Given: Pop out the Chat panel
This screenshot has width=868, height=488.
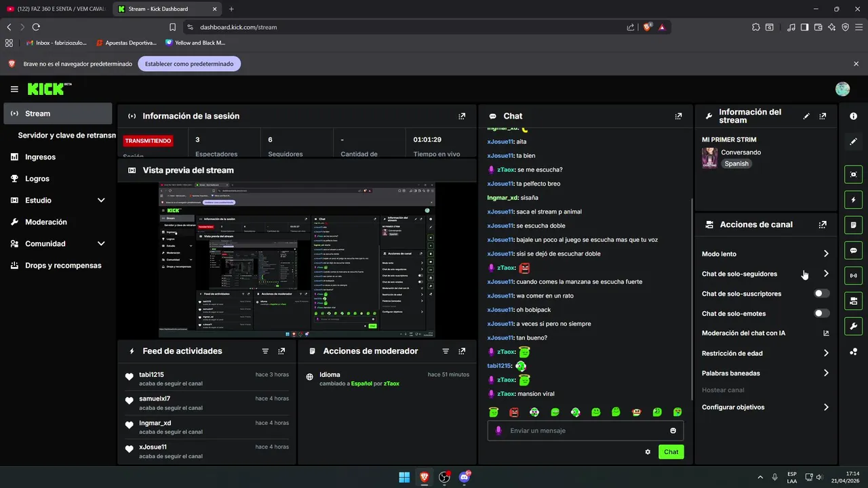Looking at the screenshot, I should click(x=678, y=116).
